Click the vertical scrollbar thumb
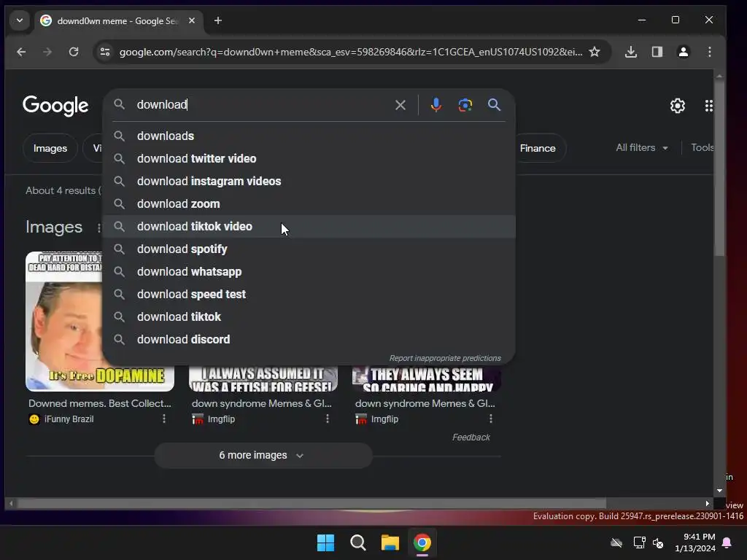 pyautogui.click(x=719, y=167)
